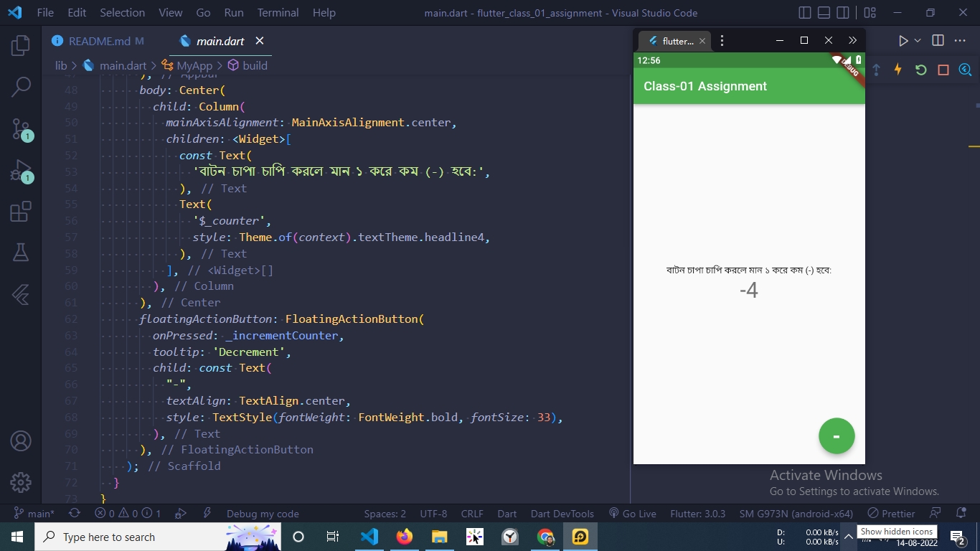Click Flutter: 3.0.3 version in status bar
The width and height of the screenshot is (980, 551).
tap(698, 514)
